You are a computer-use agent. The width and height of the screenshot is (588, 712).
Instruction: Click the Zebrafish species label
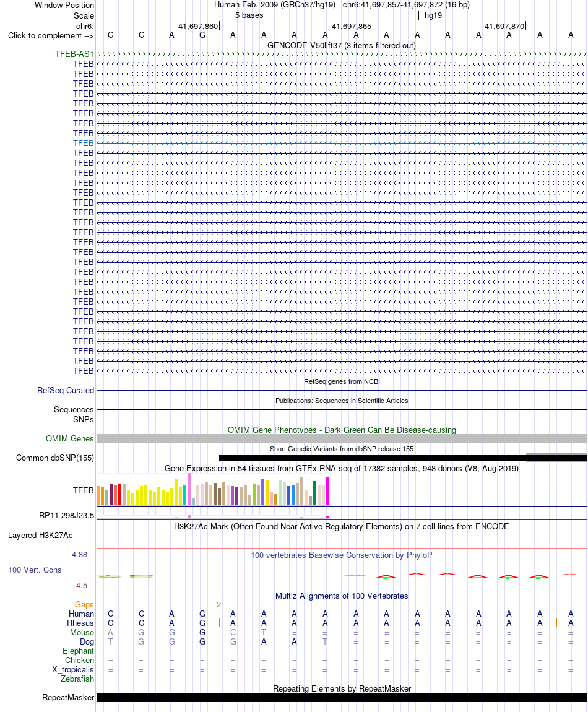point(77,679)
